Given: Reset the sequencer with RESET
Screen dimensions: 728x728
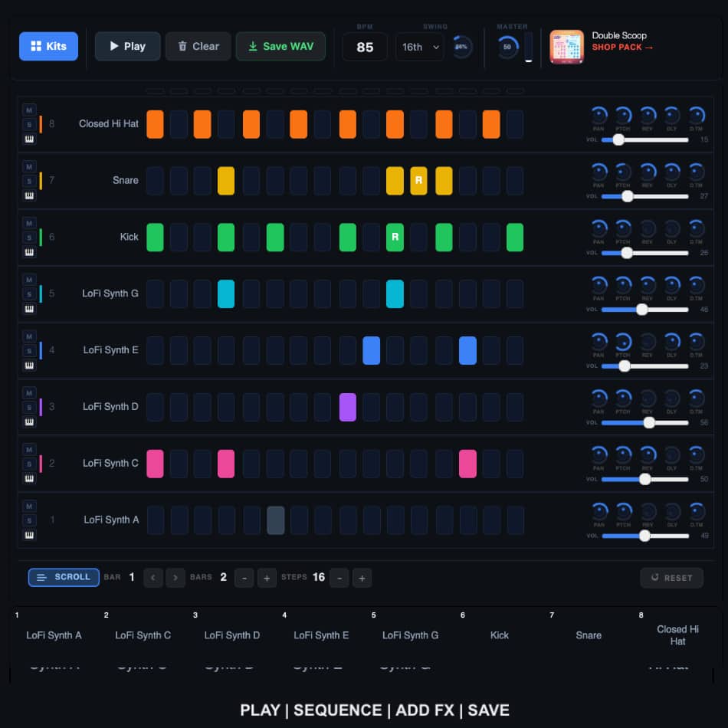Looking at the screenshot, I should (672, 578).
